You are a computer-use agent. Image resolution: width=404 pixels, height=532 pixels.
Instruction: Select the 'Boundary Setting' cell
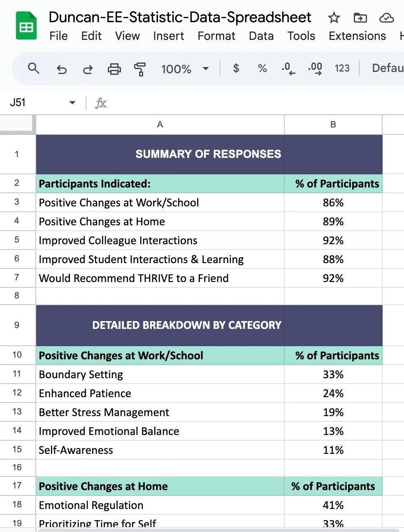pyautogui.click(x=160, y=375)
